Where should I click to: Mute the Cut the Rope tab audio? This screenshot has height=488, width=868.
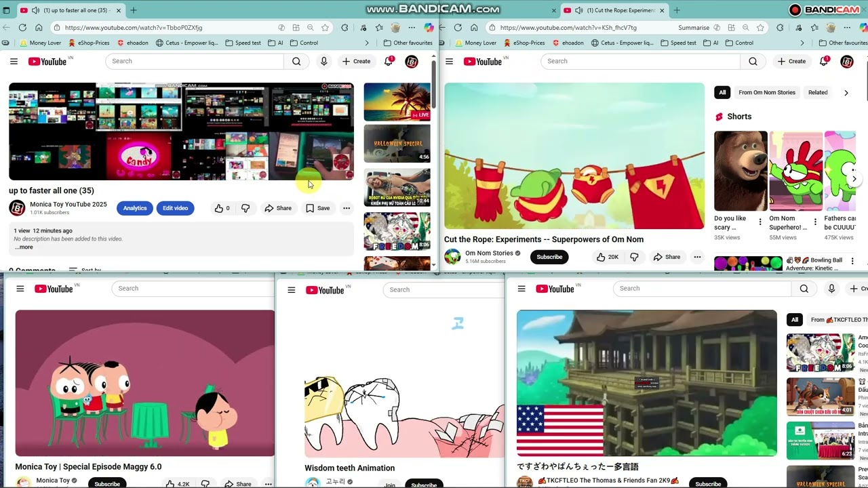[x=579, y=10]
